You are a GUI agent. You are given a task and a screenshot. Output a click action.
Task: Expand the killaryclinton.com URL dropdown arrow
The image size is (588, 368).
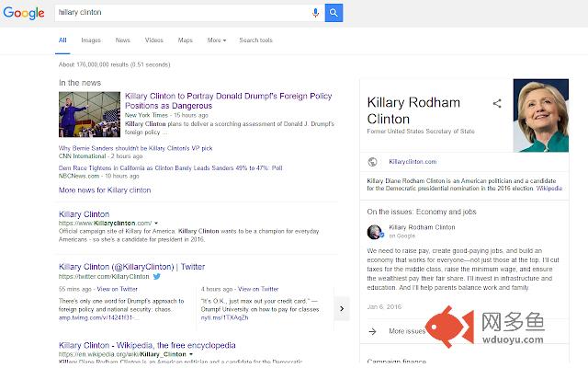(x=156, y=223)
